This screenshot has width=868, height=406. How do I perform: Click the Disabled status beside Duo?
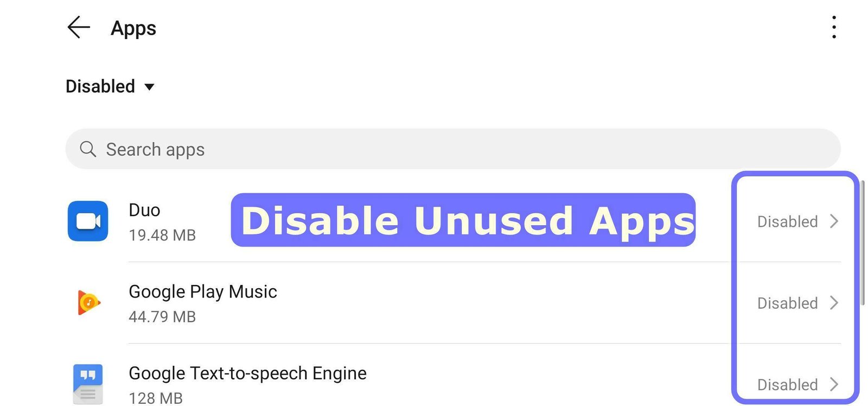pyautogui.click(x=787, y=221)
